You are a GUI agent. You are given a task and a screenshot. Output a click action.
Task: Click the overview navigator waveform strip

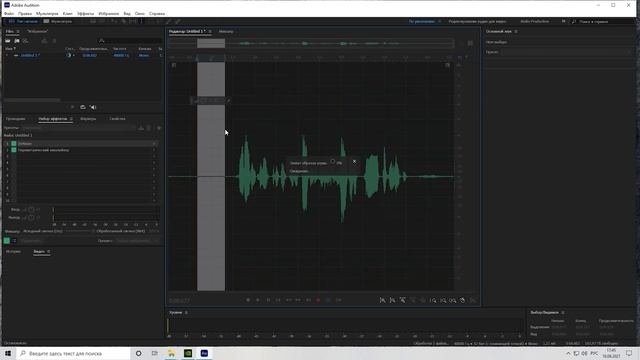[x=311, y=43]
